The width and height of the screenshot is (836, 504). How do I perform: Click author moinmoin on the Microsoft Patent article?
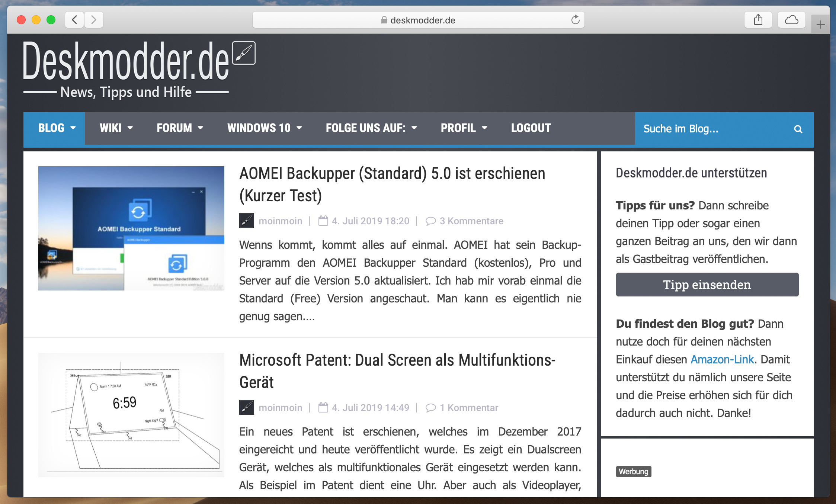click(x=281, y=408)
